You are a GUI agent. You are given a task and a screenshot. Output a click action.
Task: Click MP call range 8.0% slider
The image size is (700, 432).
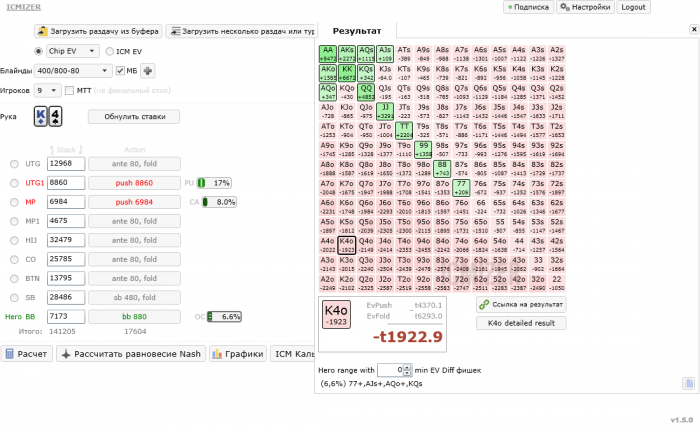(219, 202)
